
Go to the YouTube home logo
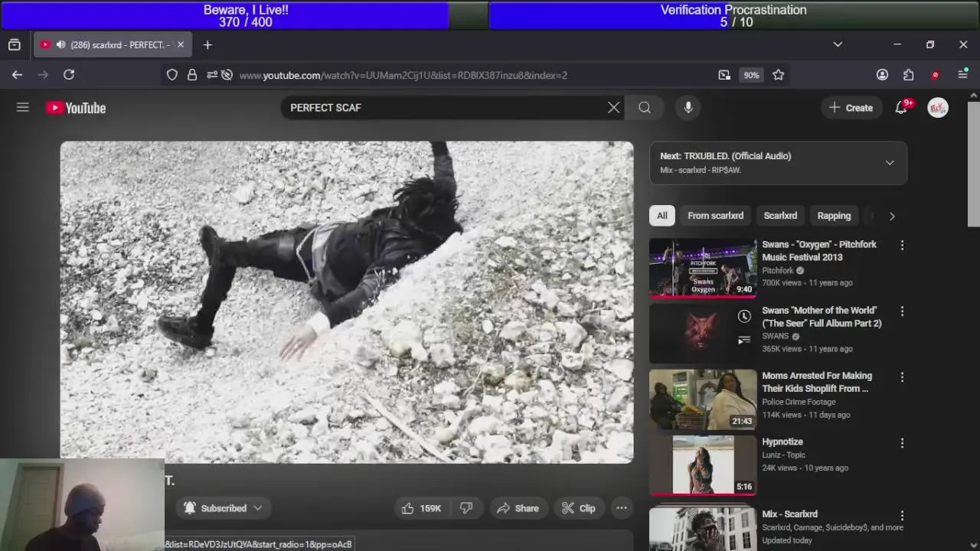pos(76,108)
